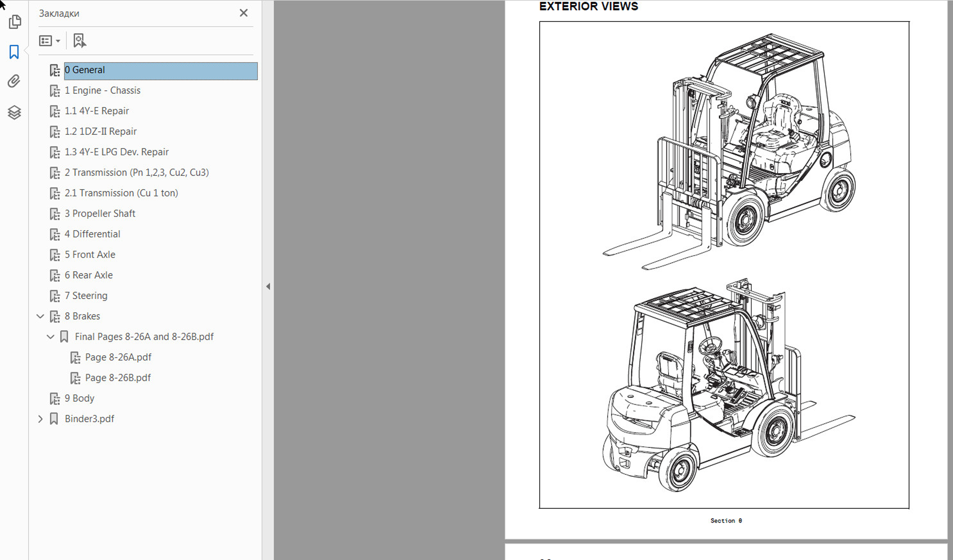The image size is (953, 560).
Task: Click the 3 Propeller Shaft bookmark icon
Action: tap(55, 214)
